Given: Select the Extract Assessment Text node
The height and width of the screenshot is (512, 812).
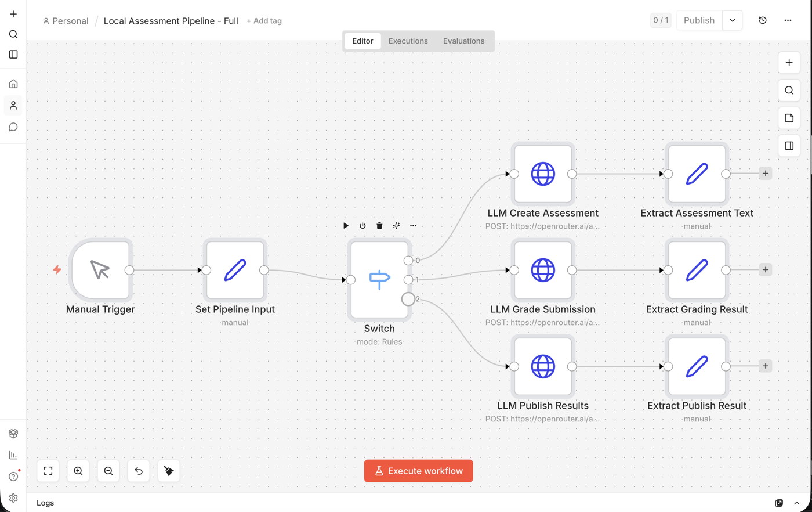Looking at the screenshot, I should pos(697,174).
